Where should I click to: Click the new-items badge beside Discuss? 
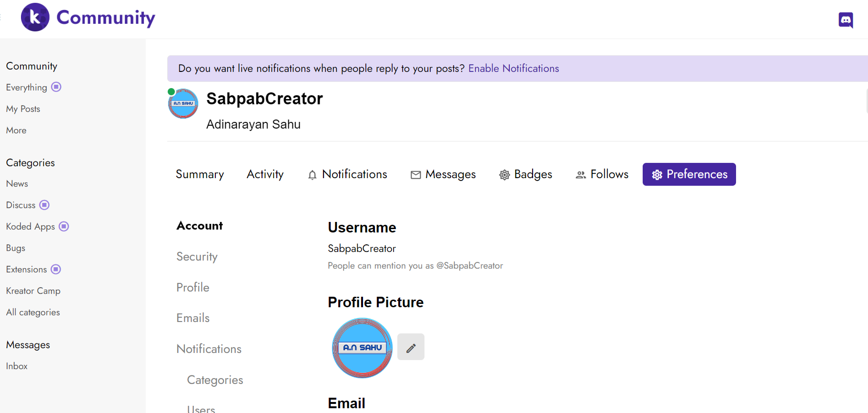[x=44, y=205]
